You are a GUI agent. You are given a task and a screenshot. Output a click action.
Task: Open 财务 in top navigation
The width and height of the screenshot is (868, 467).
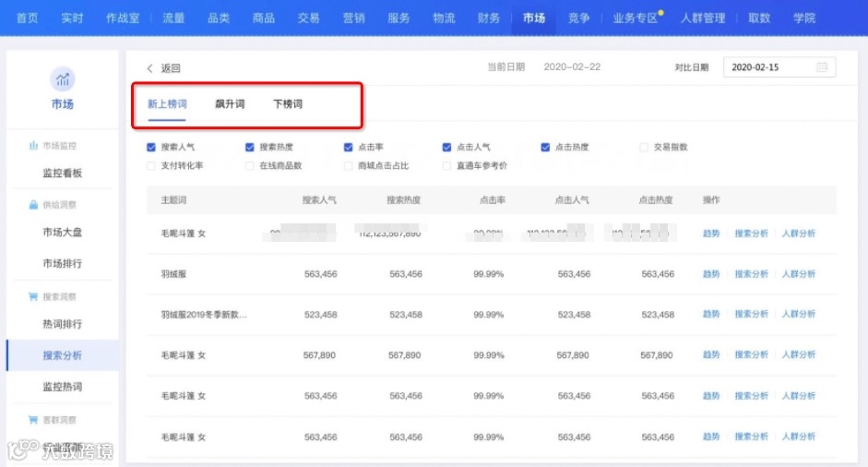click(489, 18)
